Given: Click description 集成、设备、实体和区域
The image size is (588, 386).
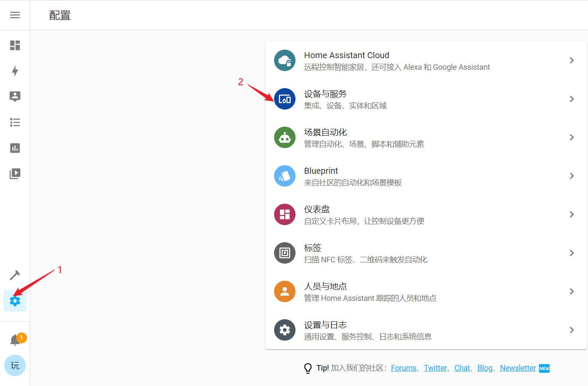Looking at the screenshot, I should click(x=345, y=106).
